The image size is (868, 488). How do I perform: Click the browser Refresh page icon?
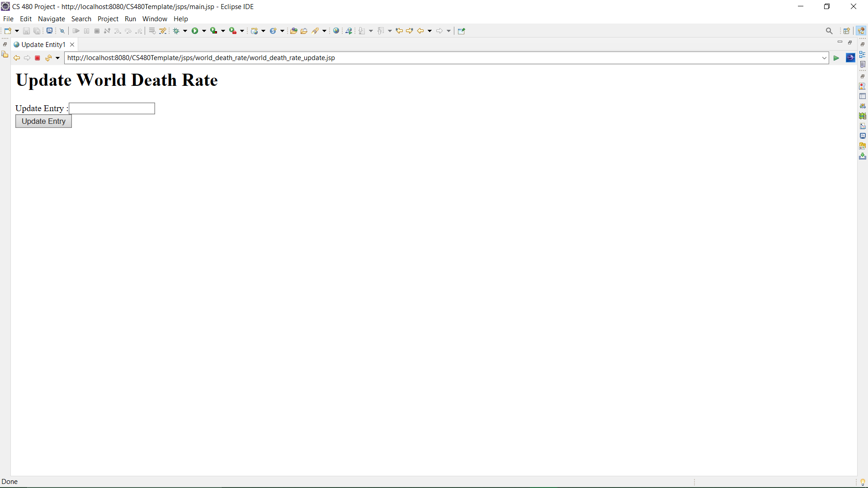click(x=48, y=58)
